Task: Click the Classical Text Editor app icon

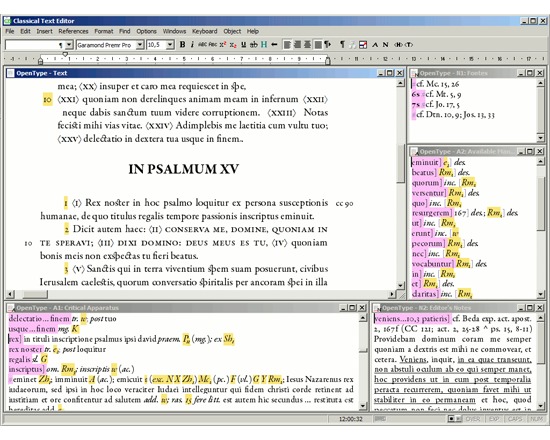Action: pos(7,21)
